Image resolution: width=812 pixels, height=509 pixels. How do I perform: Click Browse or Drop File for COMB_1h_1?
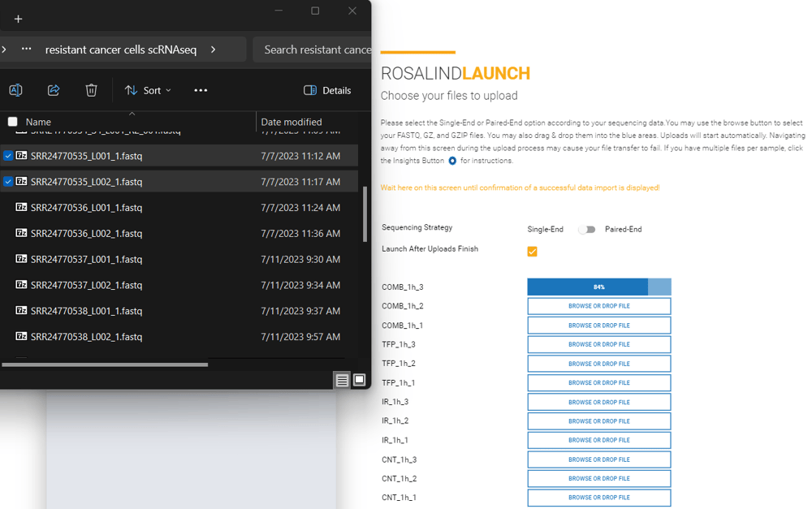(x=599, y=326)
